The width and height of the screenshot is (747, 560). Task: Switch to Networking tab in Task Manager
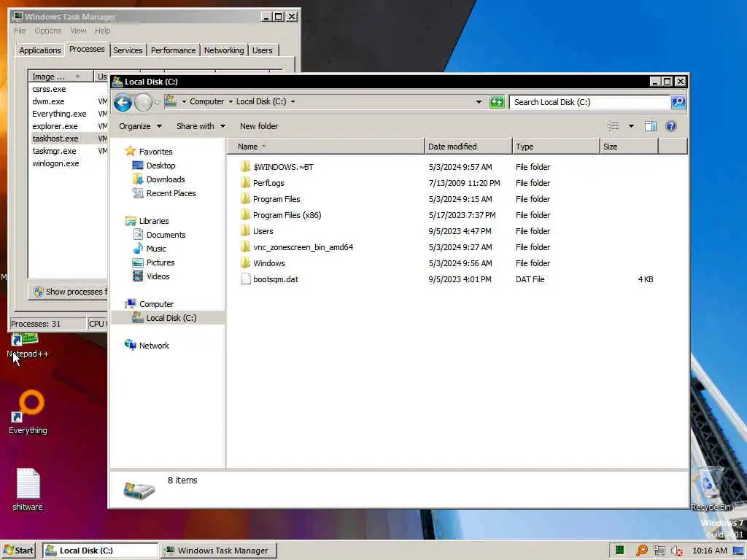coord(224,50)
